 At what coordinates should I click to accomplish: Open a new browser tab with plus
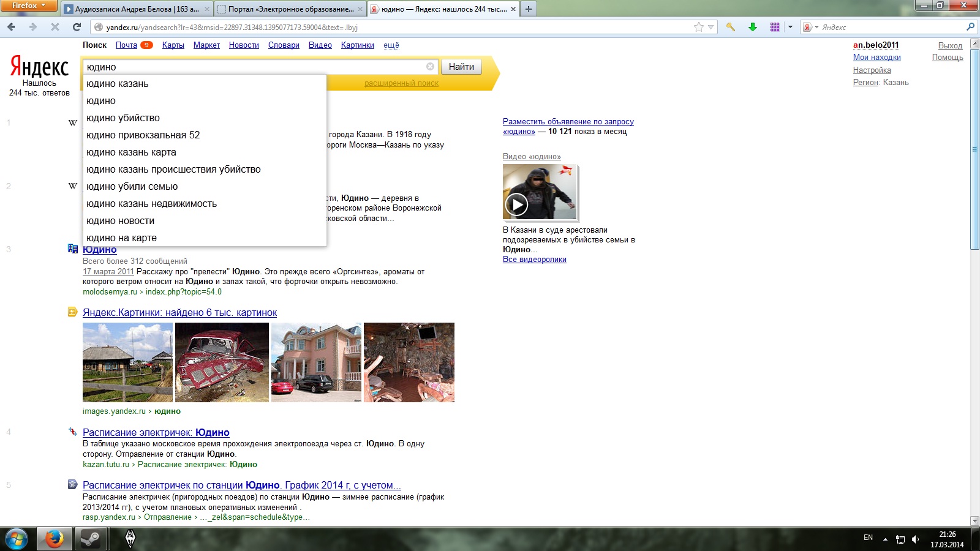(529, 9)
